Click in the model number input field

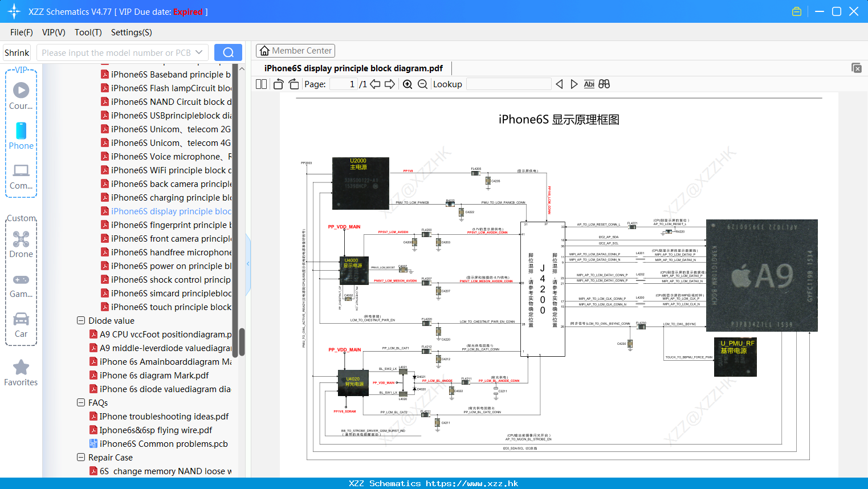(x=117, y=52)
